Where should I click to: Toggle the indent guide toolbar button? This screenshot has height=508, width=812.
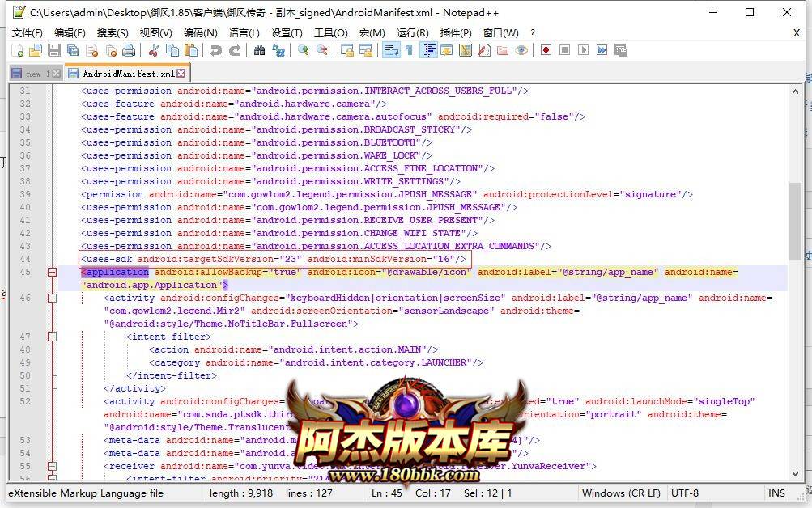pos(429,50)
